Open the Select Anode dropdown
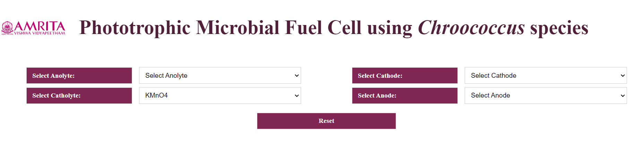Viewport: 644px width, 142px height. tap(546, 95)
